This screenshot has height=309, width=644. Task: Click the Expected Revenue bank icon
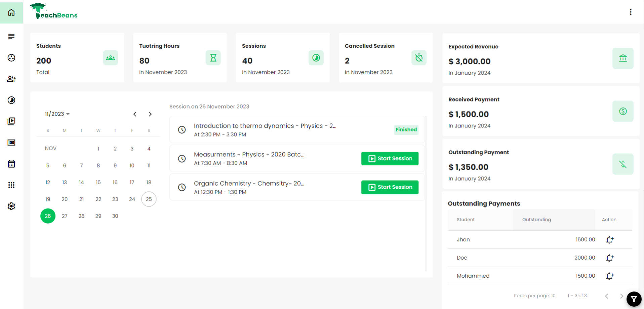coord(623,59)
